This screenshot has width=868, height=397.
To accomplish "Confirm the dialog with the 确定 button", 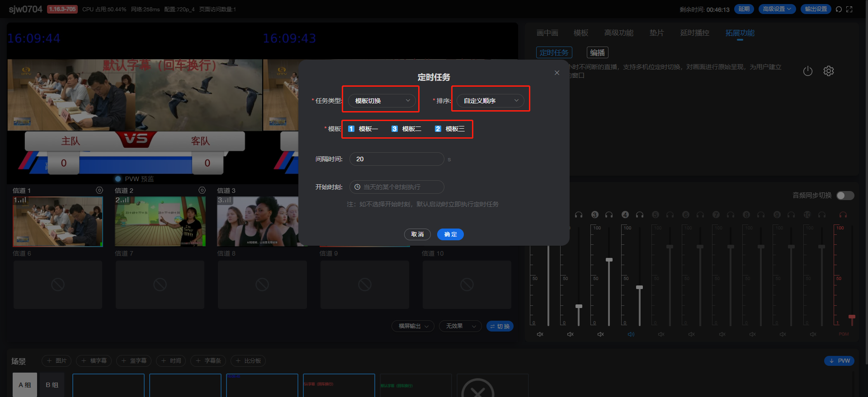I will 450,234.
